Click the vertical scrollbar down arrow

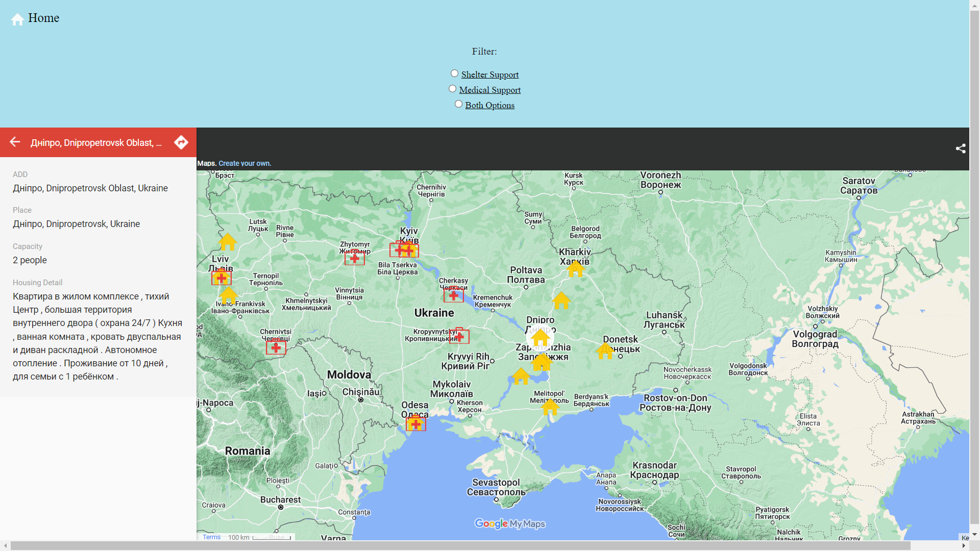click(974, 535)
